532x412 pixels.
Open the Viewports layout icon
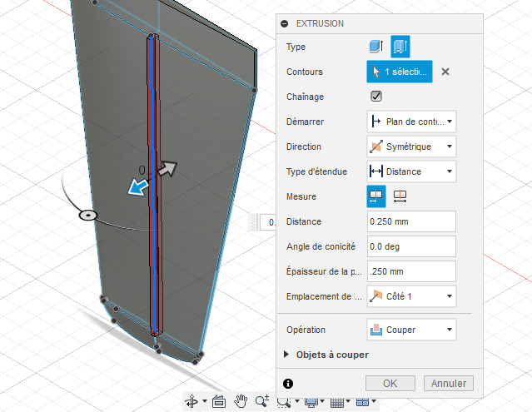point(362,402)
